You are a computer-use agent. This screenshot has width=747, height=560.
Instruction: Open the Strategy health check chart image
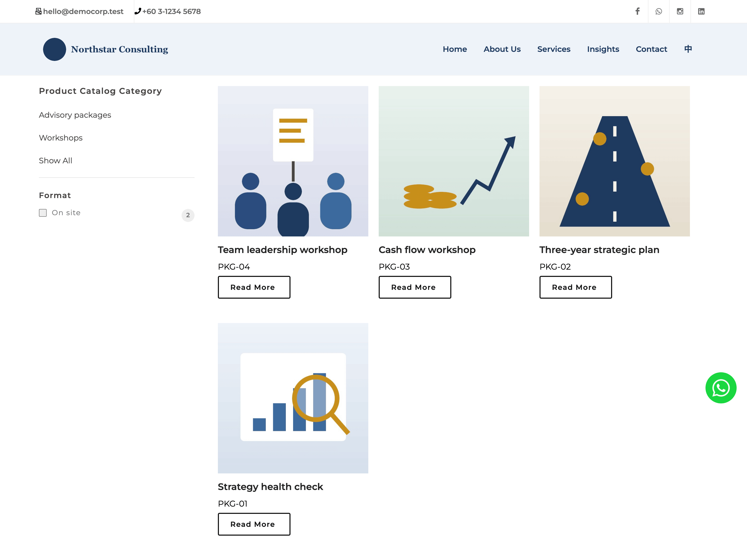(x=293, y=398)
